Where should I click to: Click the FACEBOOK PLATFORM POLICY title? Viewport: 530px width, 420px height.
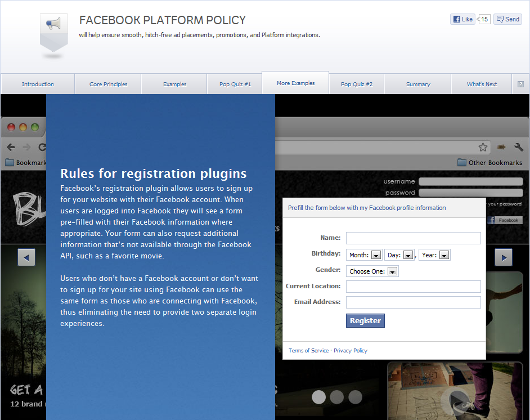click(x=163, y=20)
